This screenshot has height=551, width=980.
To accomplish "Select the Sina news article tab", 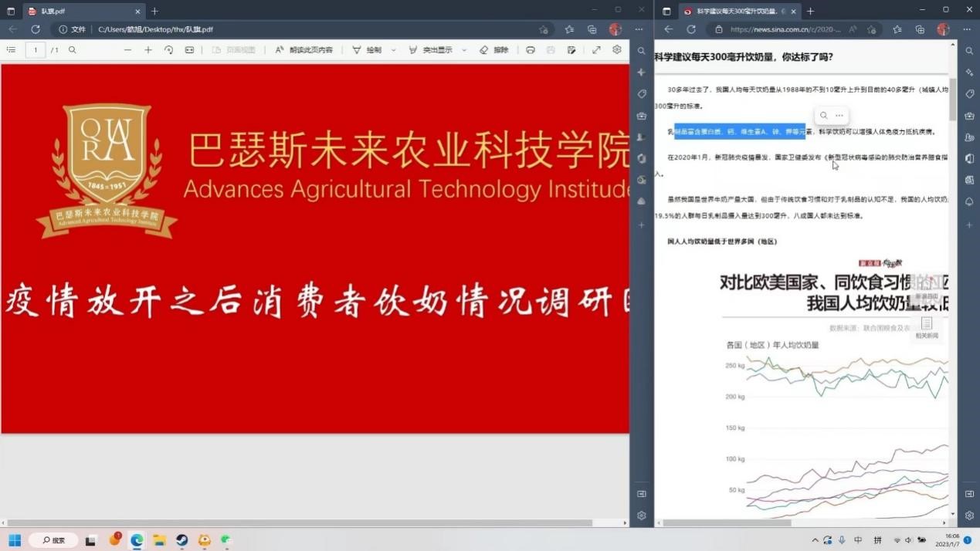I will coord(734,12).
